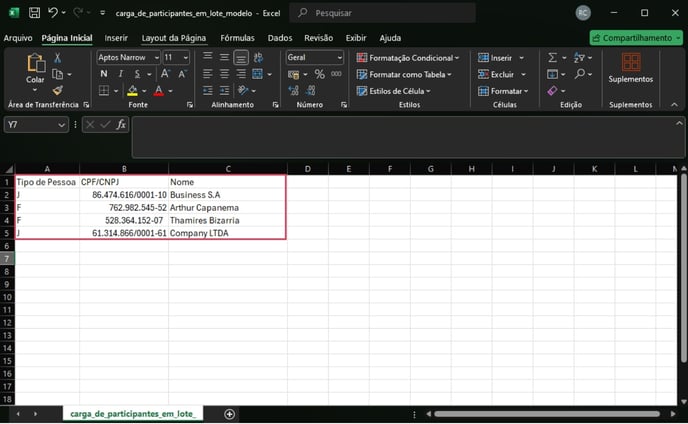688x424 pixels.
Task: Open the Aptos Narrow font name dropdown
Action: (x=157, y=57)
